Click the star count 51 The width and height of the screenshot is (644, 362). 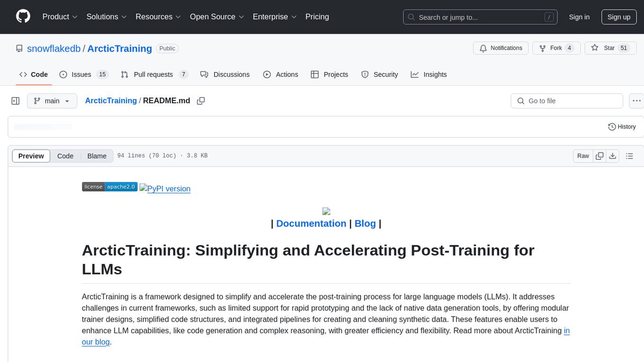(x=624, y=48)
